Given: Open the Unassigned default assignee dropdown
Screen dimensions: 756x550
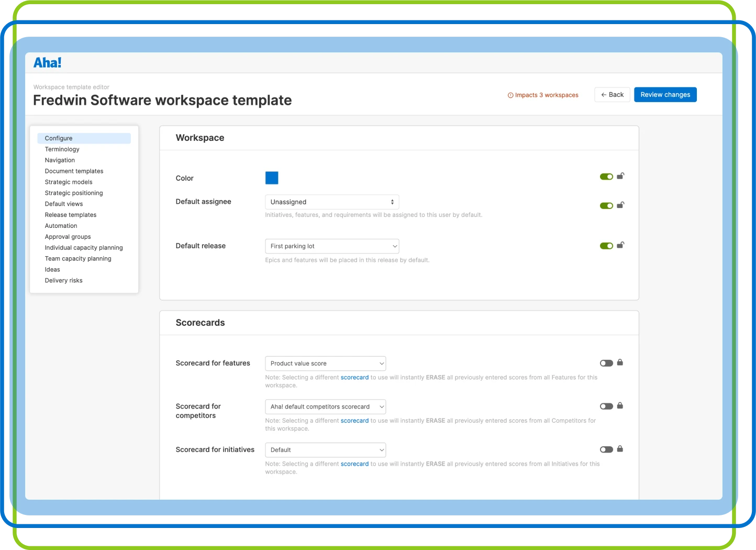Looking at the screenshot, I should point(332,202).
